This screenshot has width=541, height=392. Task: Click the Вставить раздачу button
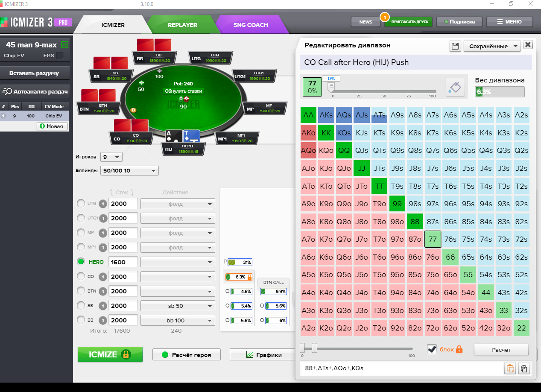[x=34, y=73]
